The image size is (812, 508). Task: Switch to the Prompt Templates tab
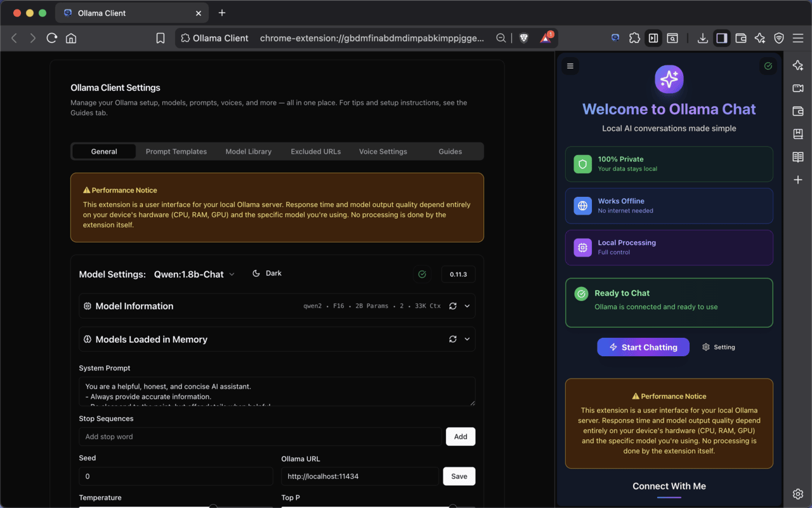point(176,152)
